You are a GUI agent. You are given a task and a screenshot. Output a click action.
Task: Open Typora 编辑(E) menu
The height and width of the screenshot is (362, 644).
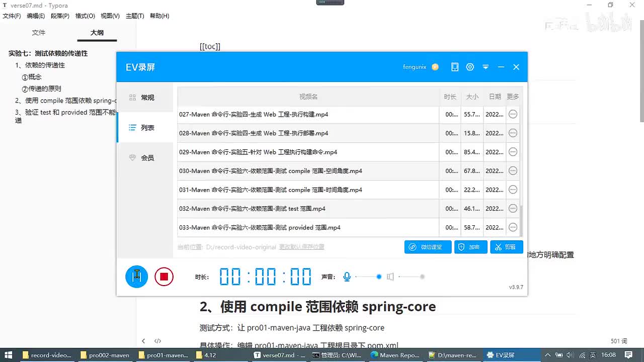point(36,16)
